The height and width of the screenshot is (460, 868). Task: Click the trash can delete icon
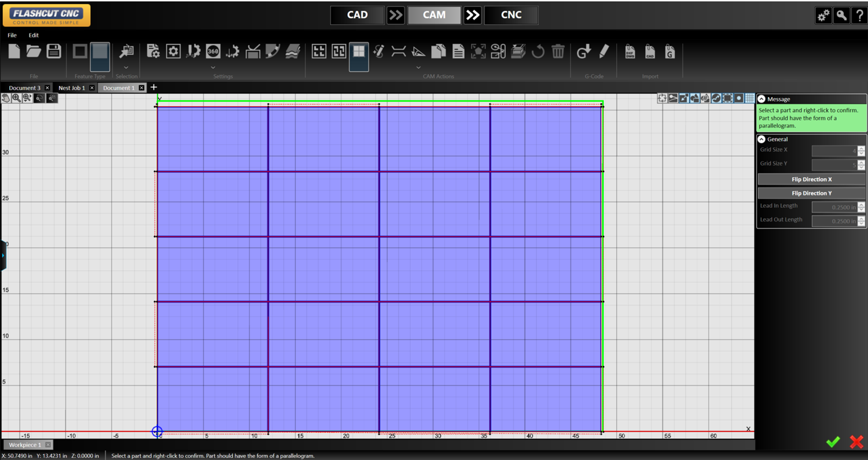558,51
